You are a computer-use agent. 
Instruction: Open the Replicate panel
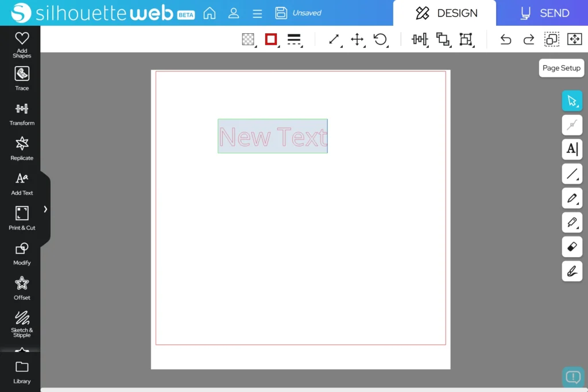click(x=22, y=148)
